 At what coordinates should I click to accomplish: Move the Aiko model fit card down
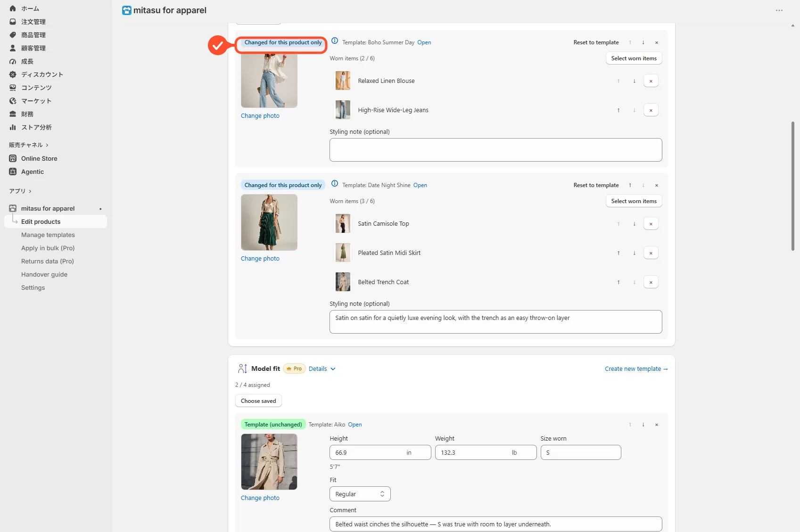click(x=643, y=425)
